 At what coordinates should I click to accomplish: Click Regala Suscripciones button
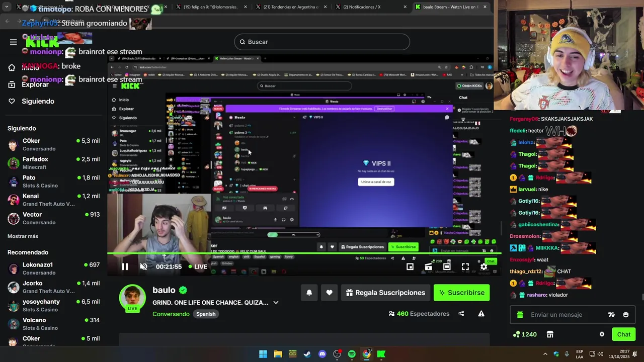click(385, 293)
